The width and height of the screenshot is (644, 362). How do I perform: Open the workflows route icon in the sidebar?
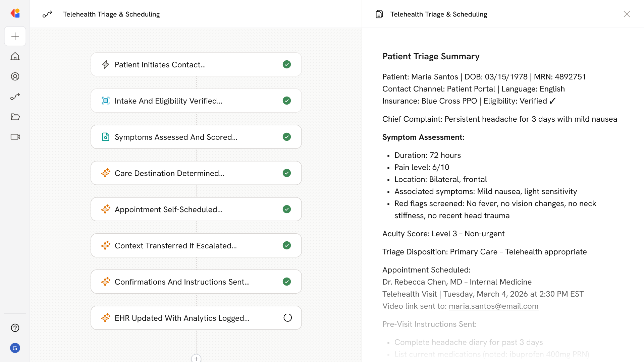point(15,97)
